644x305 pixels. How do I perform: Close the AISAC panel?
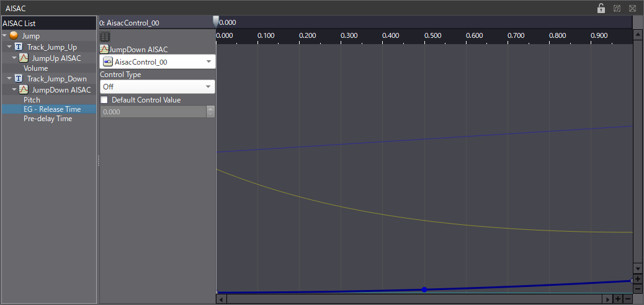pyautogui.click(x=633, y=8)
